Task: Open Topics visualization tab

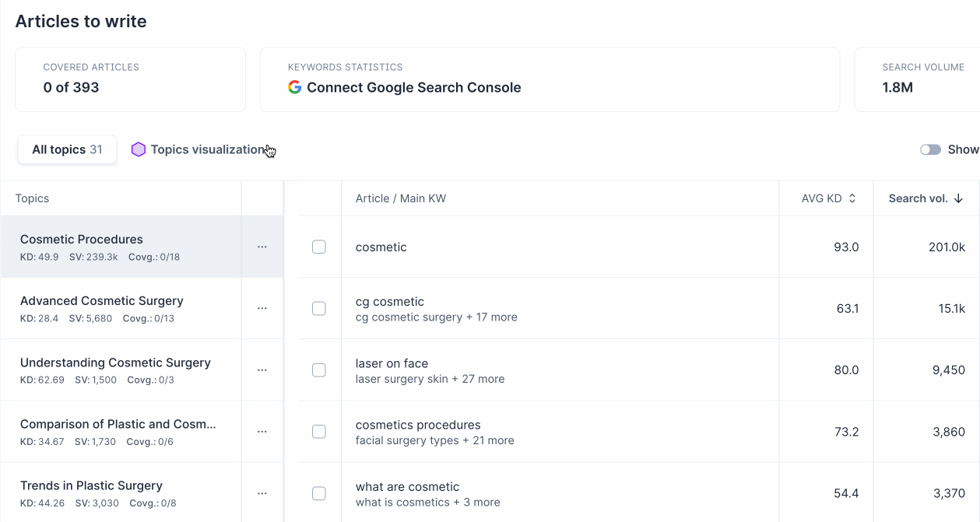Action: click(x=207, y=149)
